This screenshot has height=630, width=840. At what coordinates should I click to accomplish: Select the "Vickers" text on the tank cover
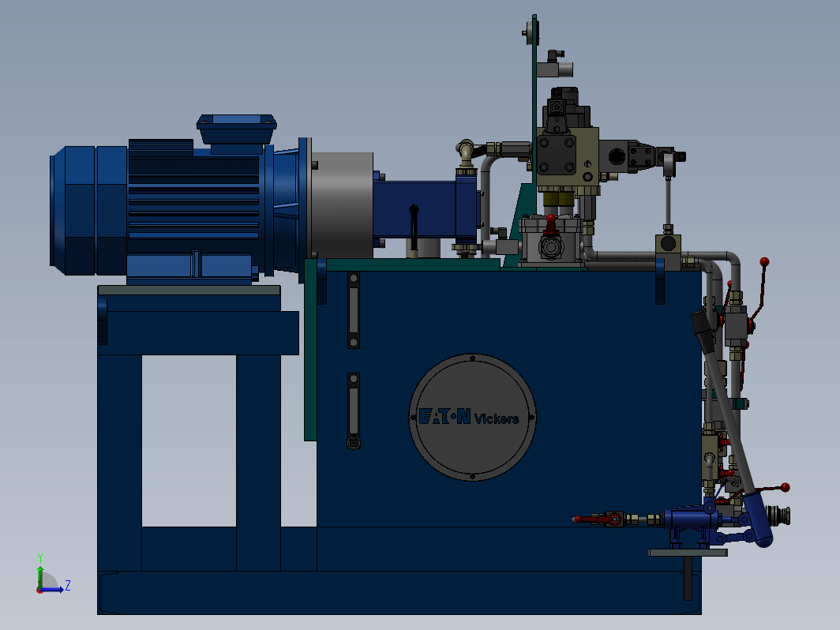click(497, 419)
